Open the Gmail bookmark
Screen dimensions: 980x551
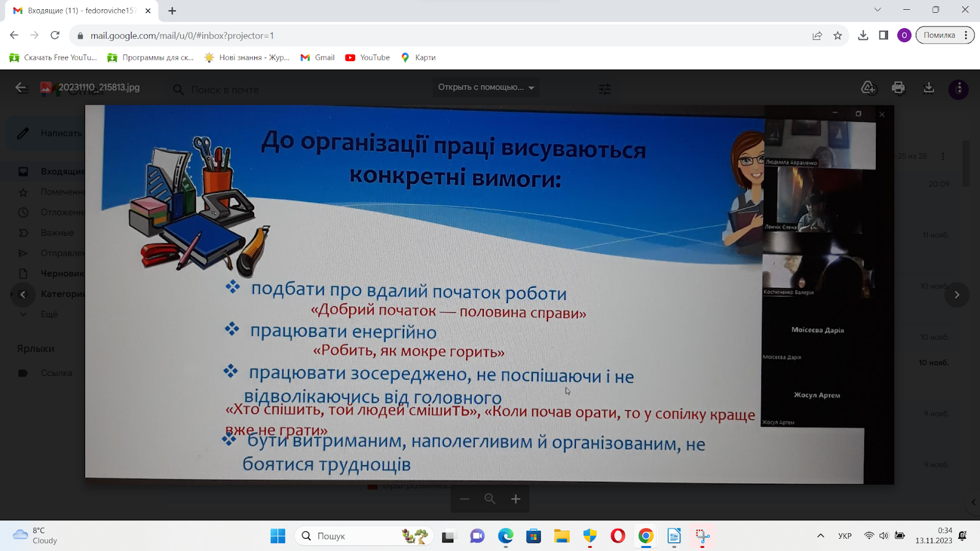pyautogui.click(x=318, y=58)
